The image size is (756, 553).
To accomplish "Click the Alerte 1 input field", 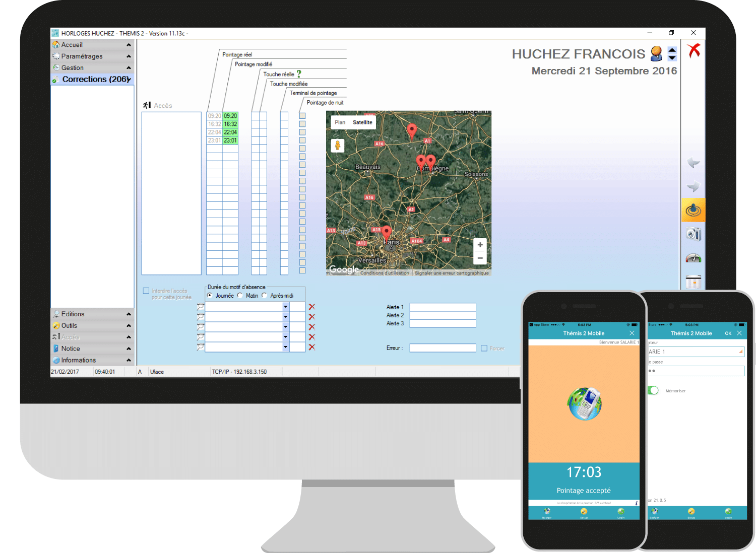I will pos(443,307).
